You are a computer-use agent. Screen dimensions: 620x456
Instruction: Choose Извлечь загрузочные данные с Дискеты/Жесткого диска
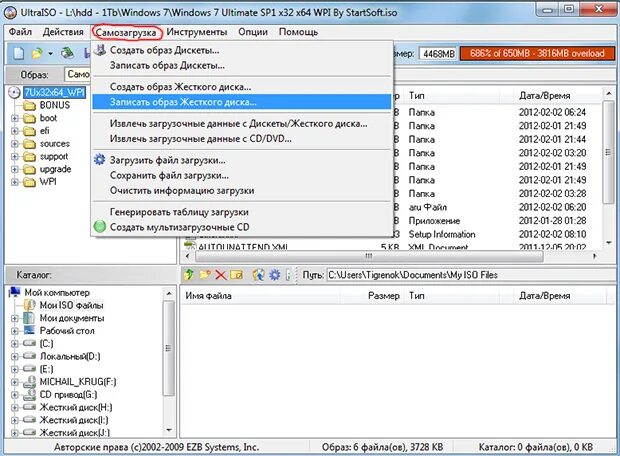coord(242,124)
